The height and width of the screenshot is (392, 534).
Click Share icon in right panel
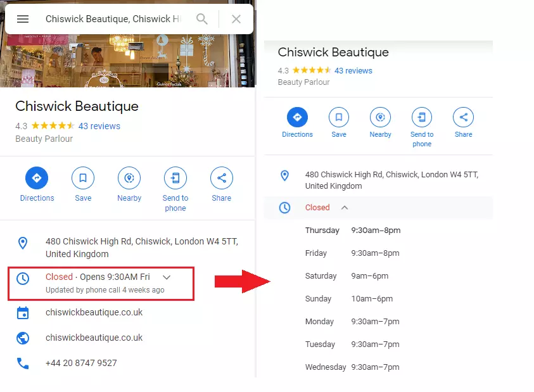coord(464,117)
